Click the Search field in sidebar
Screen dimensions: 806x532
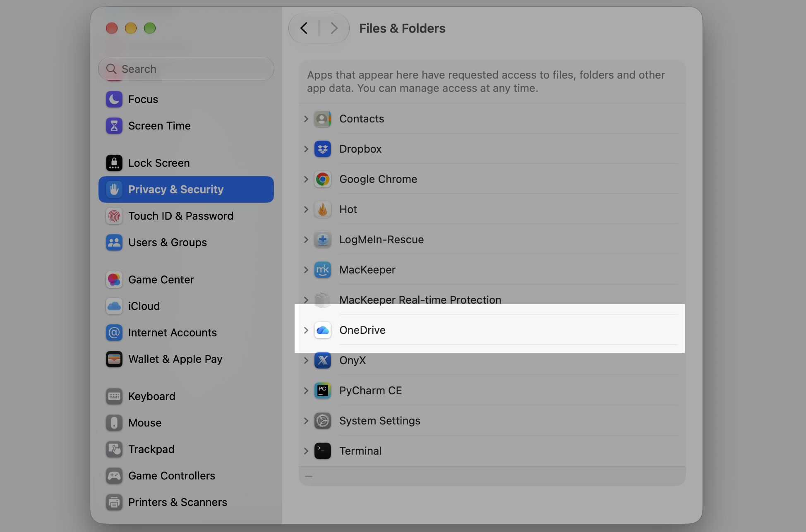pyautogui.click(x=186, y=69)
